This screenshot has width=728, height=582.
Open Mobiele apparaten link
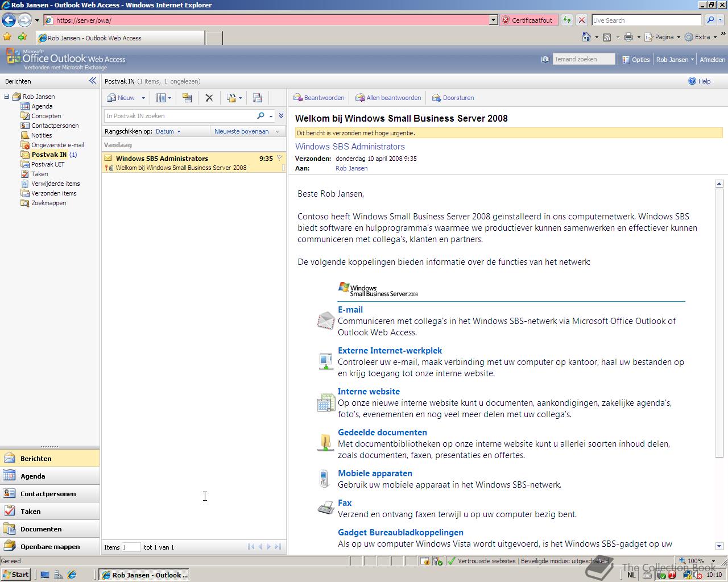(x=375, y=473)
